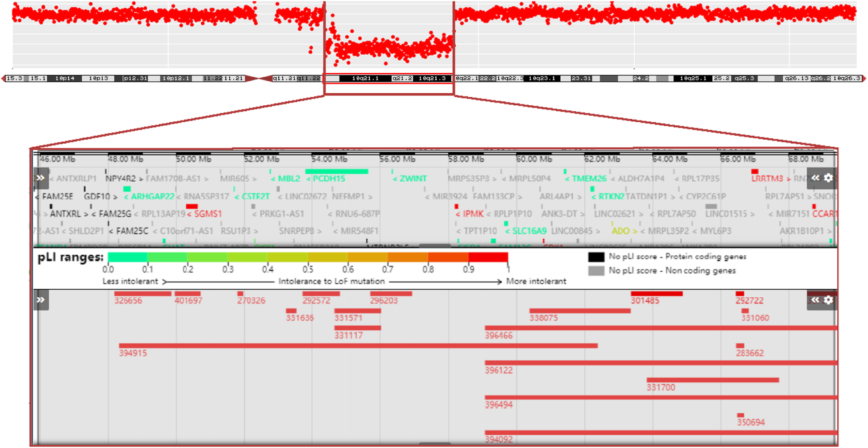Image resolution: width=868 pixels, height=448 pixels.
Task: Select the 10q26.3 chromosome band
Action: (847, 79)
